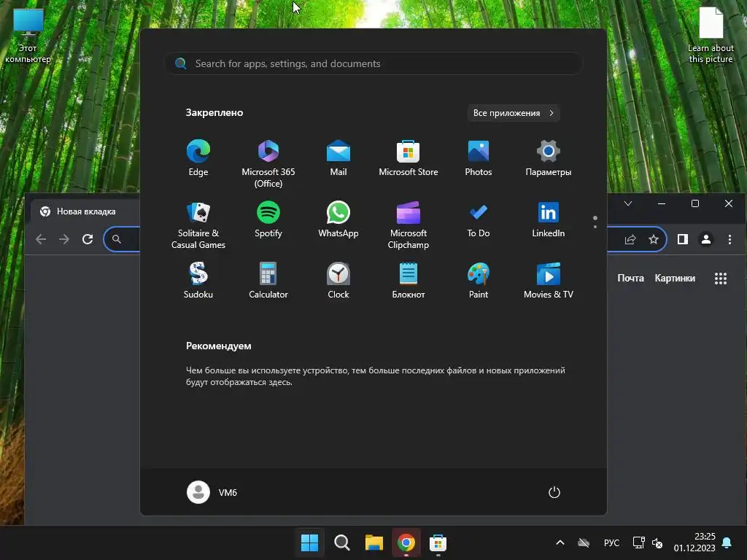The width and height of the screenshot is (747, 560).
Task: Open Movies & TV app
Action: click(x=549, y=281)
